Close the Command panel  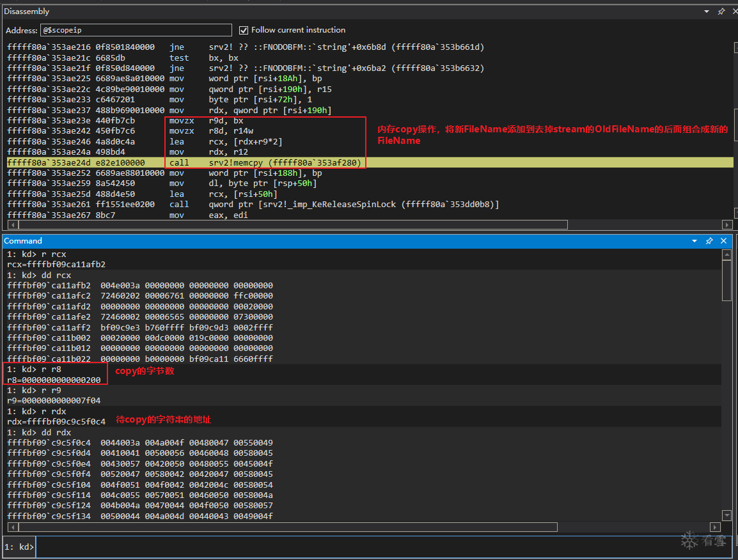point(724,241)
